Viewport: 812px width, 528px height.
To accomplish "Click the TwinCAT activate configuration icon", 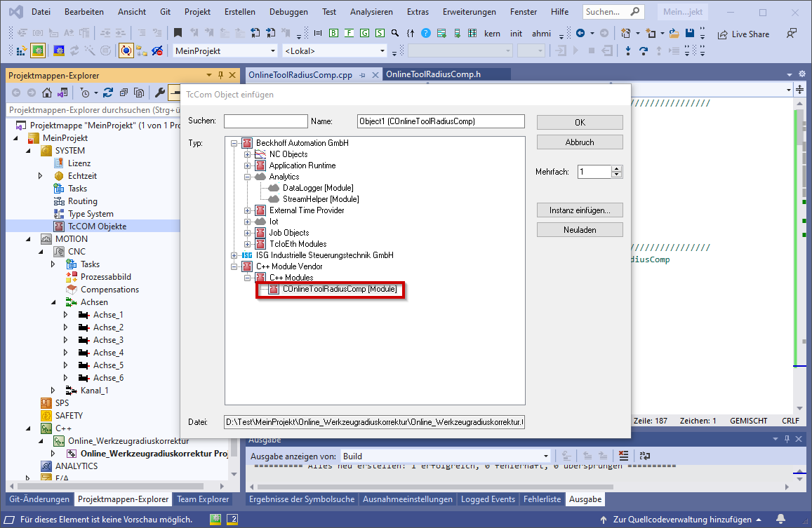I will [x=21, y=50].
